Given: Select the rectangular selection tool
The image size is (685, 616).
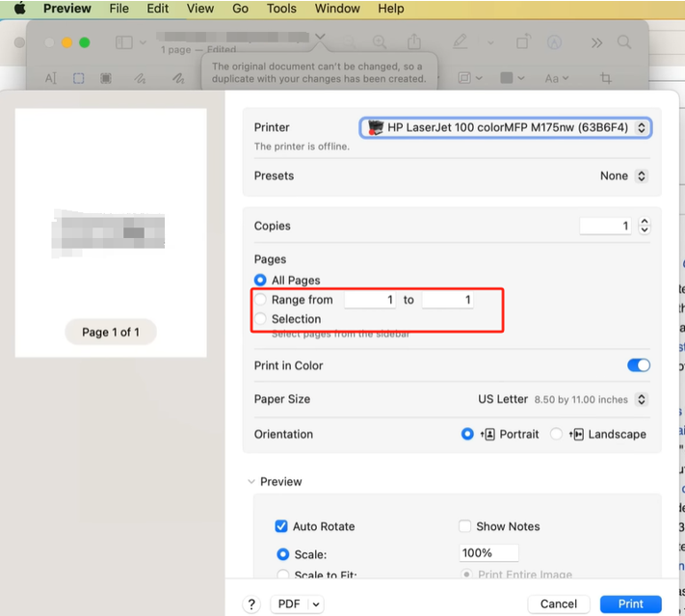Looking at the screenshot, I should click(79, 78).
